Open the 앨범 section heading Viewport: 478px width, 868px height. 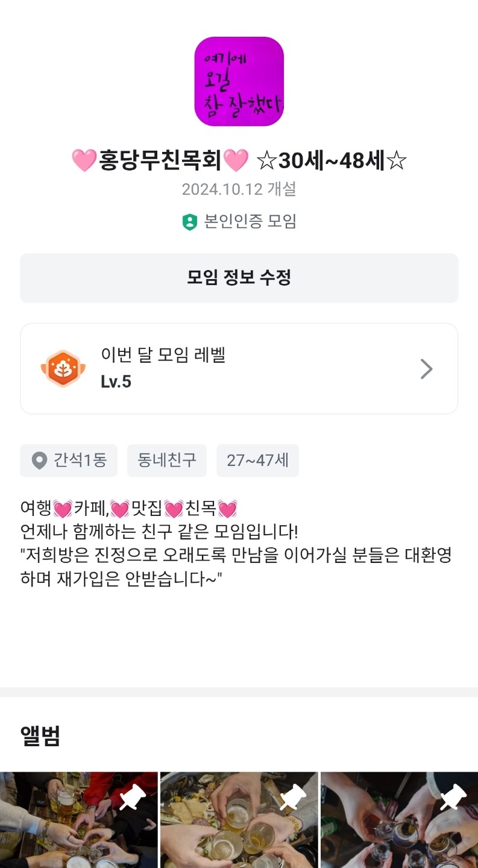[40, 736]
